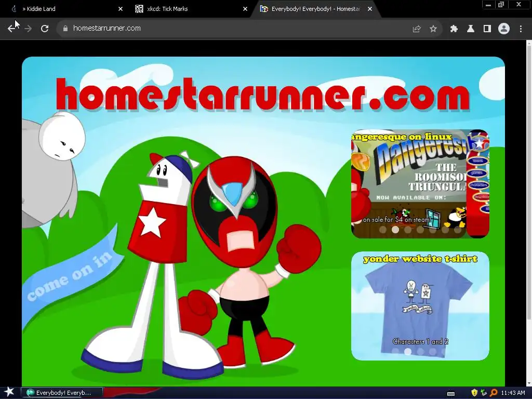Open the star Start button on taskbar
532x399 pixels.
[x=9, y=393]
